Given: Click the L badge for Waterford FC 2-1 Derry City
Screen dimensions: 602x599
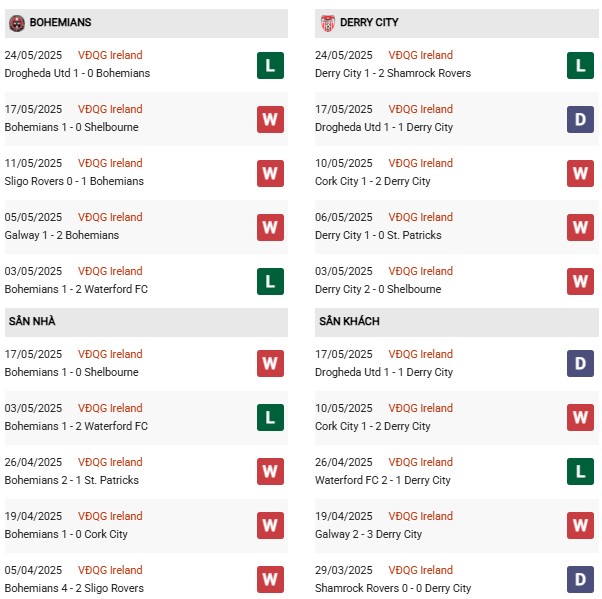Looking at the screenshot, I should [x=580, y=471].
